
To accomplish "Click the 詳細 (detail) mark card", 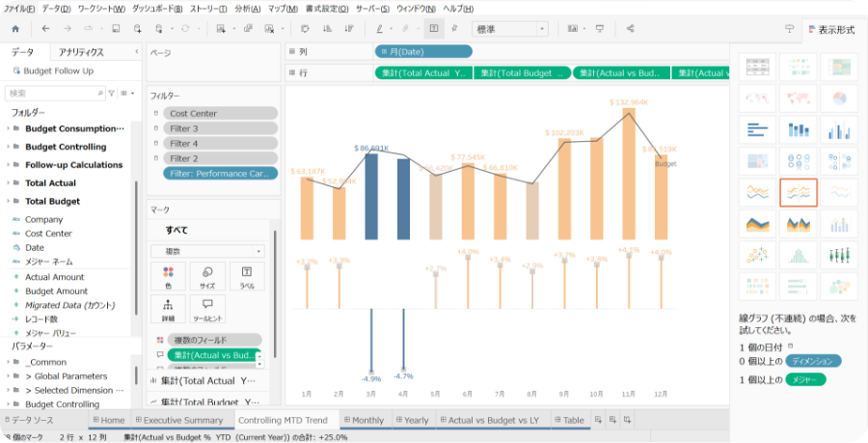I will [168, 309].
